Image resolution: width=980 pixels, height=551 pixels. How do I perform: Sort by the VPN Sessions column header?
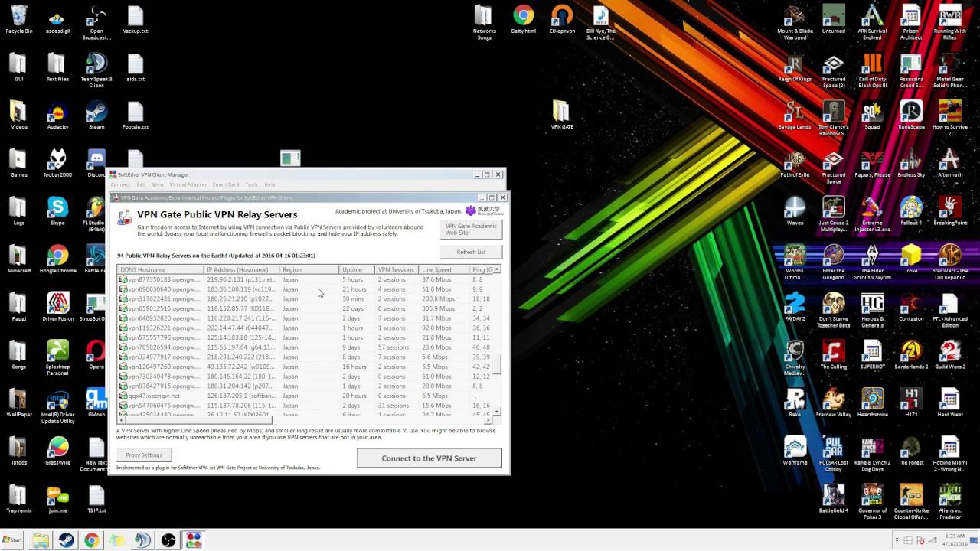397,269
